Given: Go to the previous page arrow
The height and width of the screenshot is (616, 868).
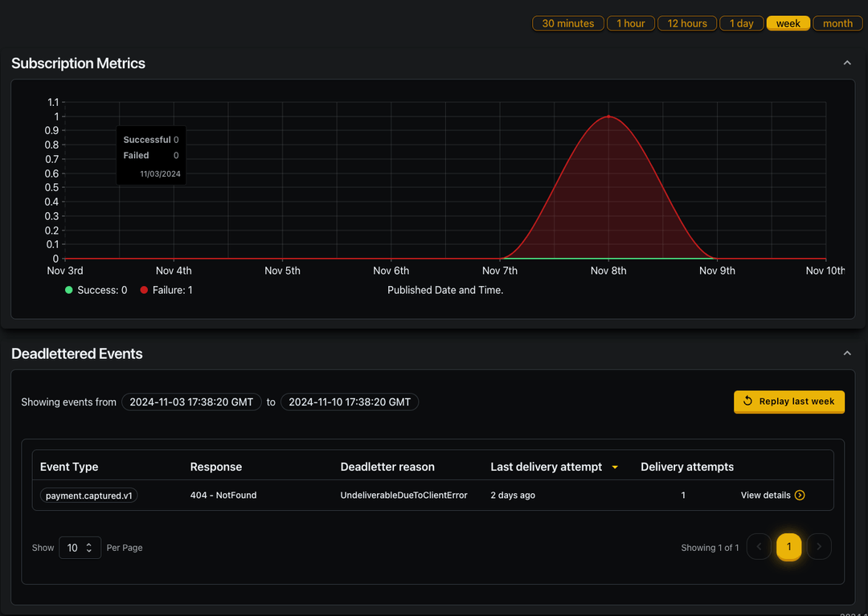Looking at the screenshot, I should point(759,547).
